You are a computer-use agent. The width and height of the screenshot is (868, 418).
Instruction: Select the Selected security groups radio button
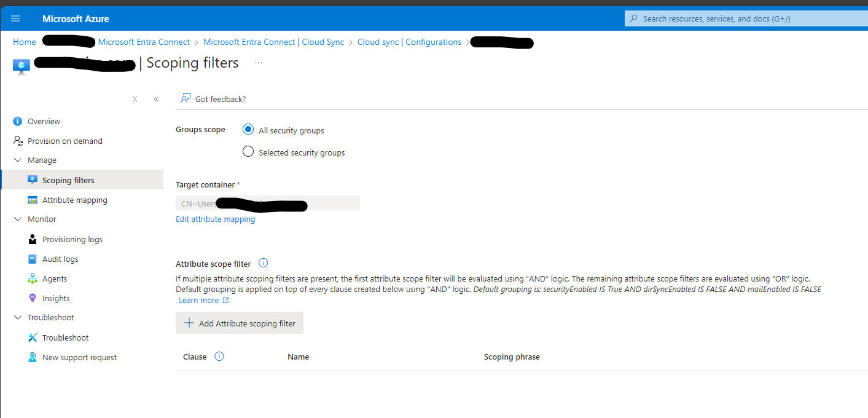[x=248, y=151]
